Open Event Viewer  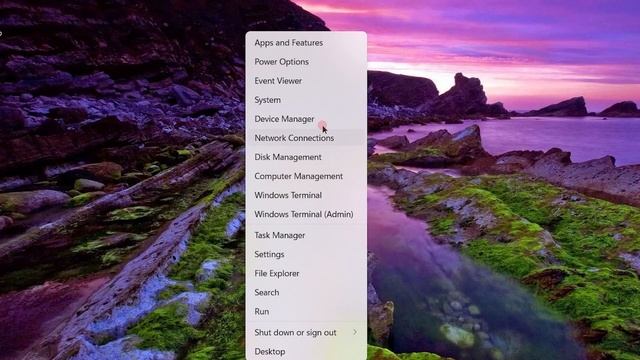coord(306,81)
